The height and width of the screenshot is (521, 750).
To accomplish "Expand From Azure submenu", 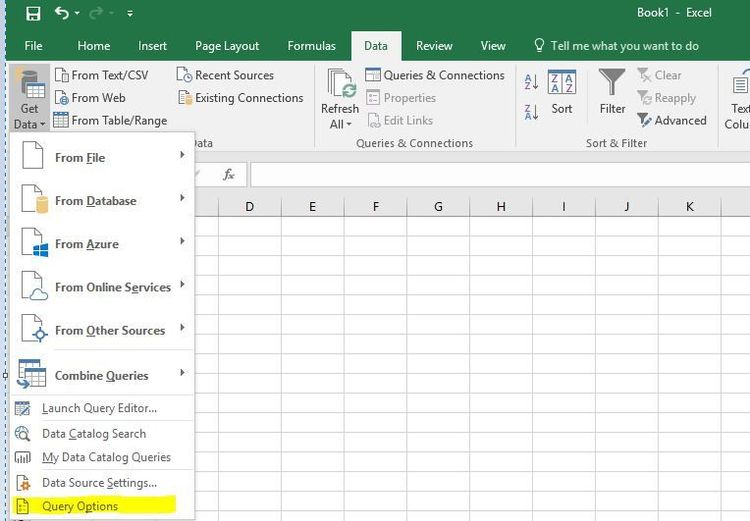I will 102,244.
